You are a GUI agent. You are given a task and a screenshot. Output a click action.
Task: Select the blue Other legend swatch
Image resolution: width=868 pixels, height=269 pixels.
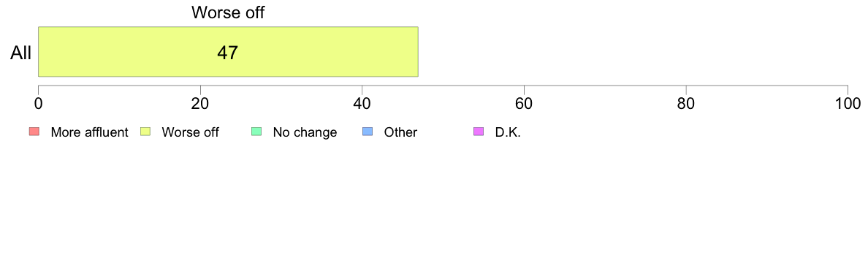coord(368,132)
